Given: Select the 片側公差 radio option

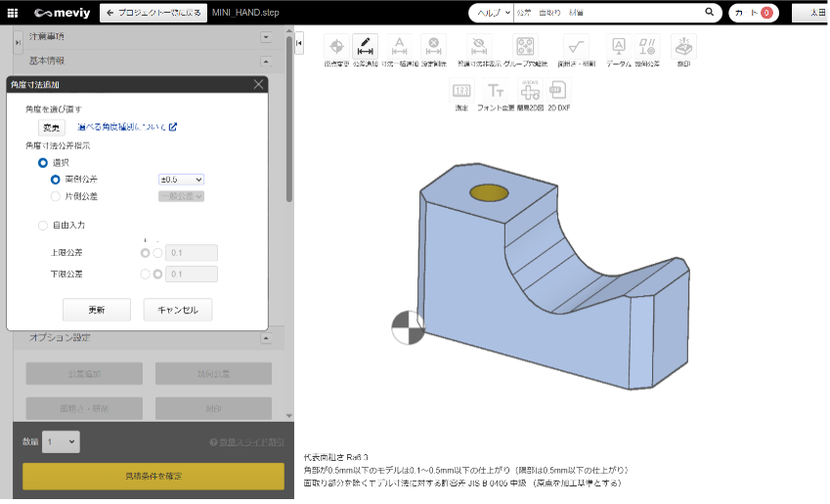Looking at the screenshot, I should pyautogui.click(x=55, y=196).
